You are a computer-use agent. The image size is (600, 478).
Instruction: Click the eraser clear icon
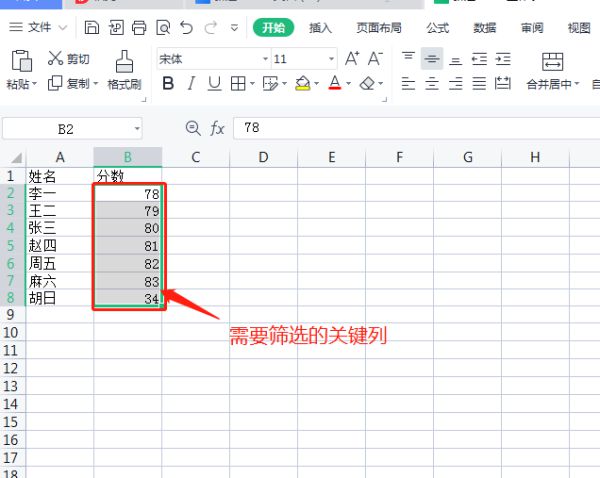(367, 83)
